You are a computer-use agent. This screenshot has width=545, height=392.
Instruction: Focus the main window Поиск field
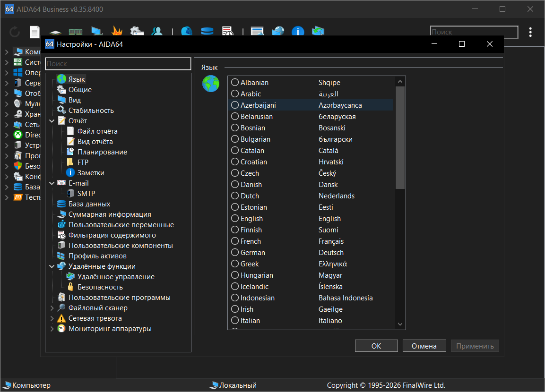474,32
